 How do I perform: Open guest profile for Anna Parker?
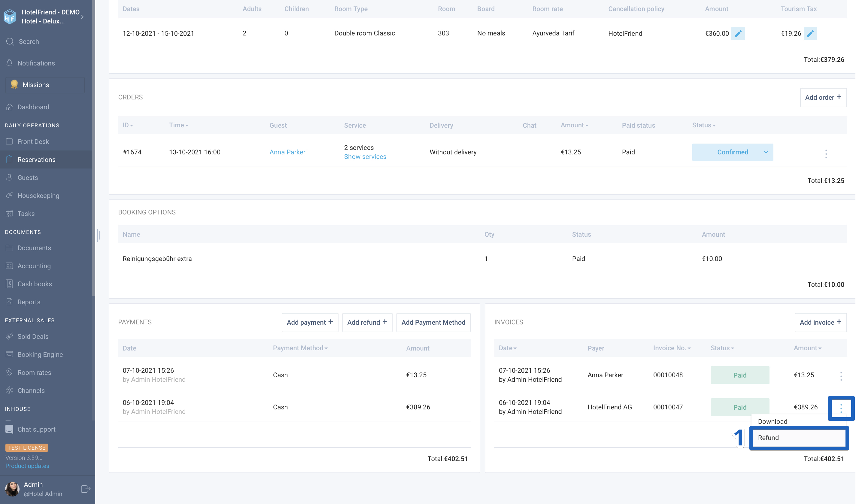(287, 152)
